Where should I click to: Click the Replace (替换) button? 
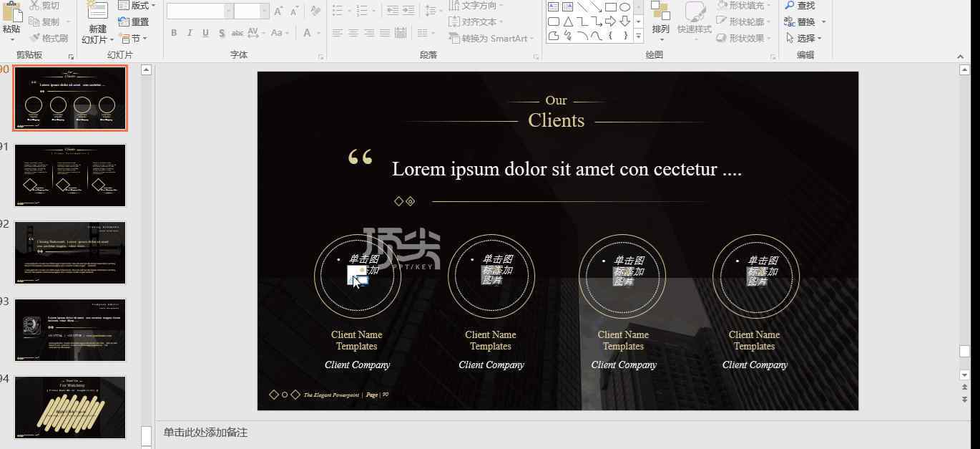click(x=800, y=21)
